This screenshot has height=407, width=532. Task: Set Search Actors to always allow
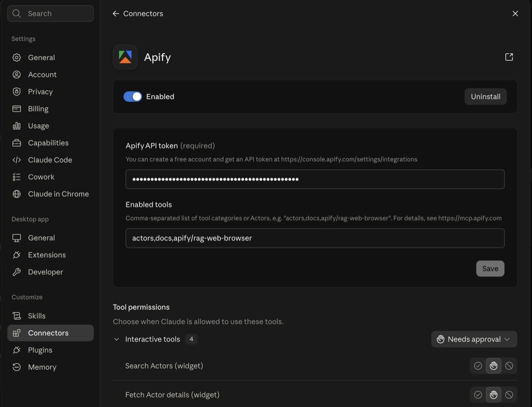[478, 365]
